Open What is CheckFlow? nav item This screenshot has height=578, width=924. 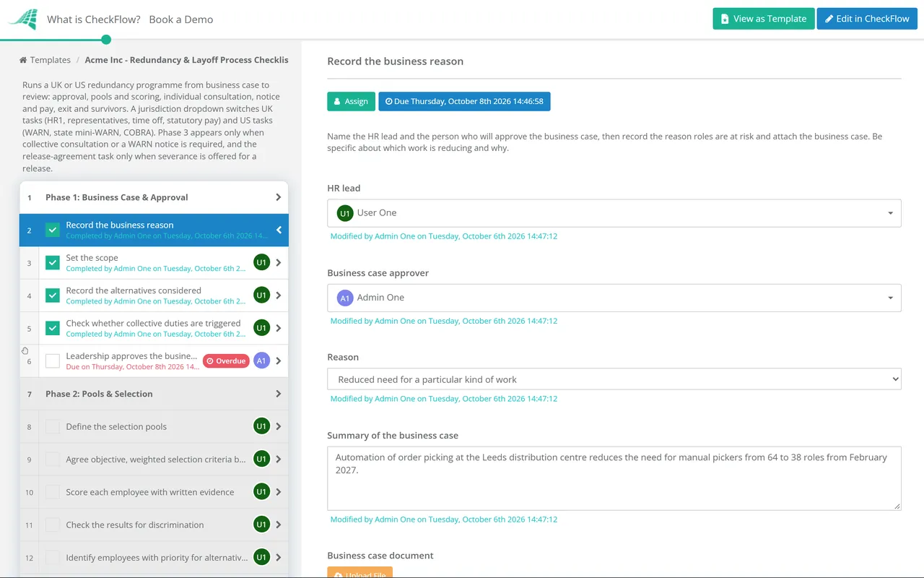tap(94, 20)
